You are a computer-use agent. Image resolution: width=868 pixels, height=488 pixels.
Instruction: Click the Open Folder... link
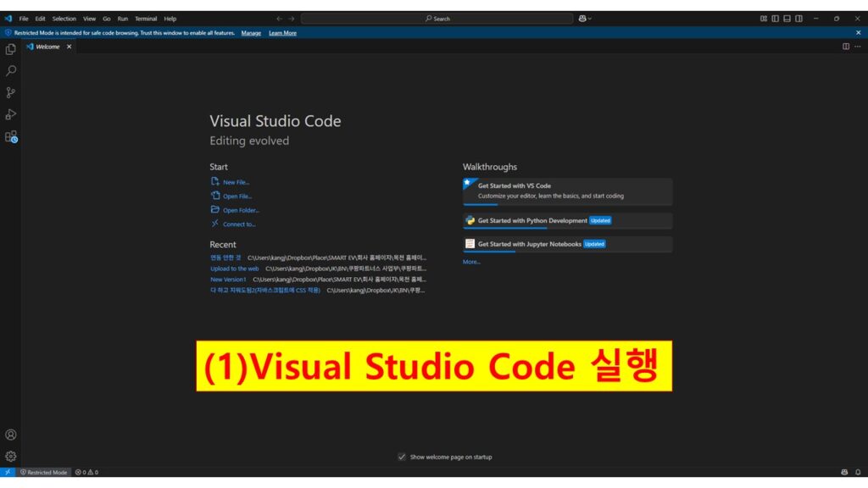(x=241, y=210)
